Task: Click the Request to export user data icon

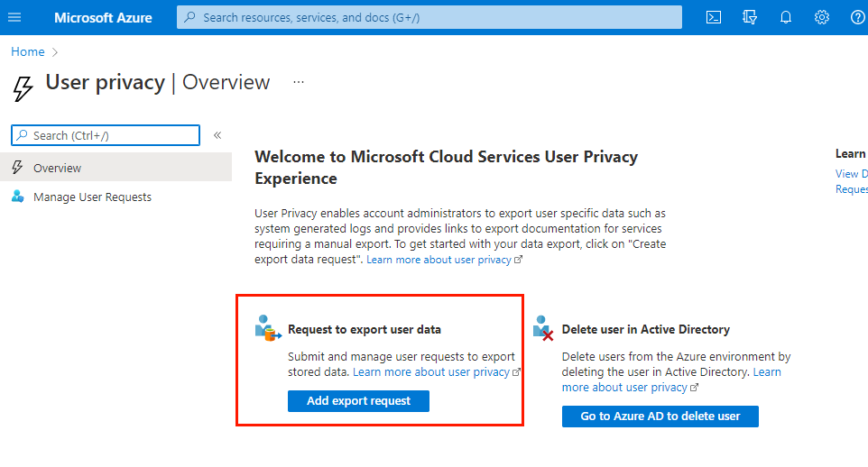Action: pyautogui.click(x=268, y=327)
